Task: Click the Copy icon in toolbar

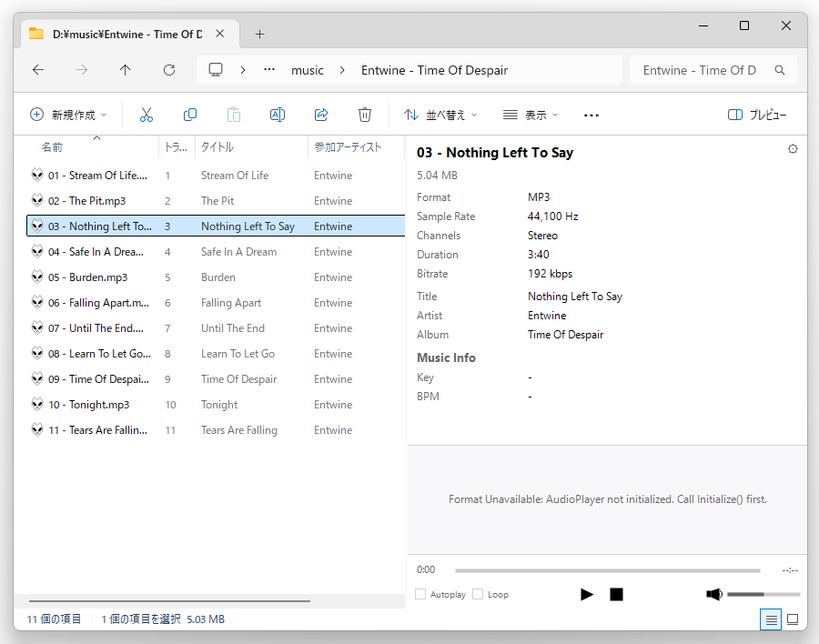Action: (x=190, y=115)
